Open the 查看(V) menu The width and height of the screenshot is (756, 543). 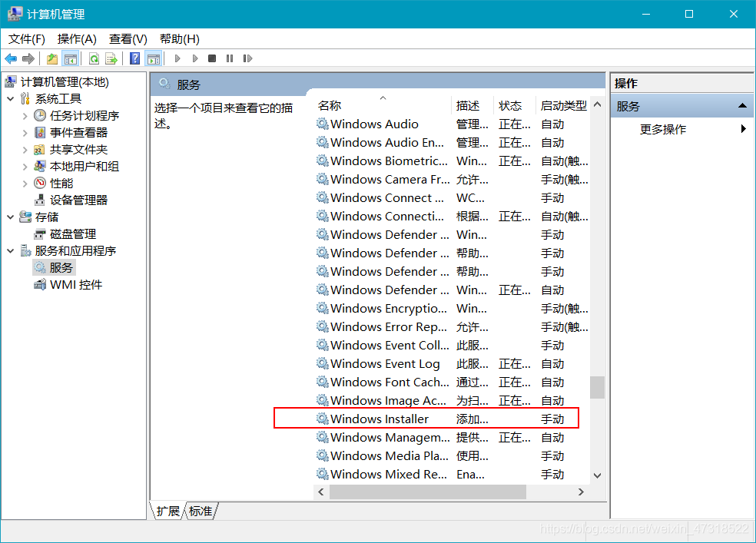click(128, 39)
